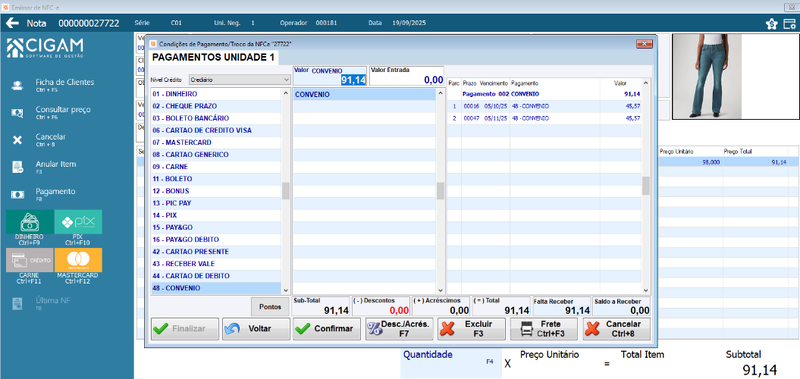Select 11 - BOLETO payment method
The width and height of the screenshot is (800, 379).
216,179
